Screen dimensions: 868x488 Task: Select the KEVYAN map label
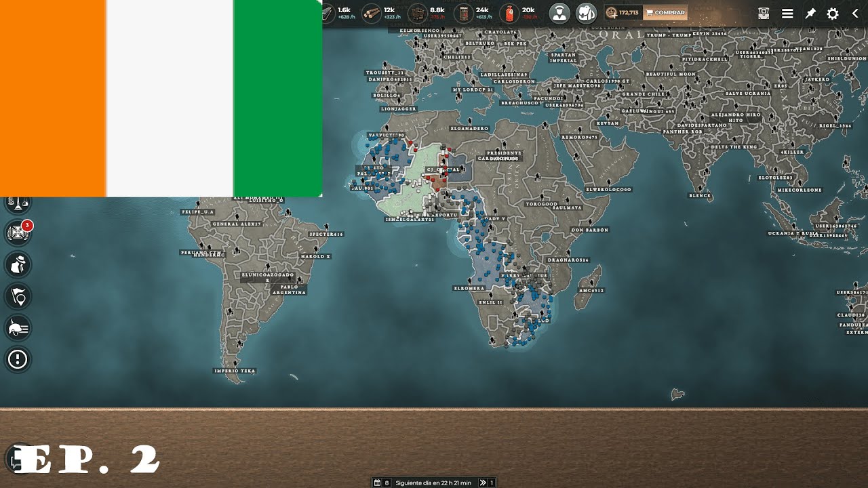point(608,123)
